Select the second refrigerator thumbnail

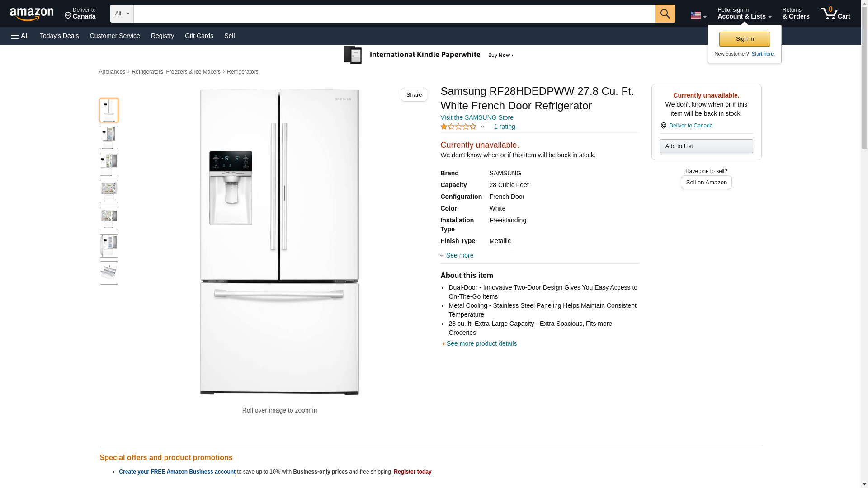[x=109, y=137]
